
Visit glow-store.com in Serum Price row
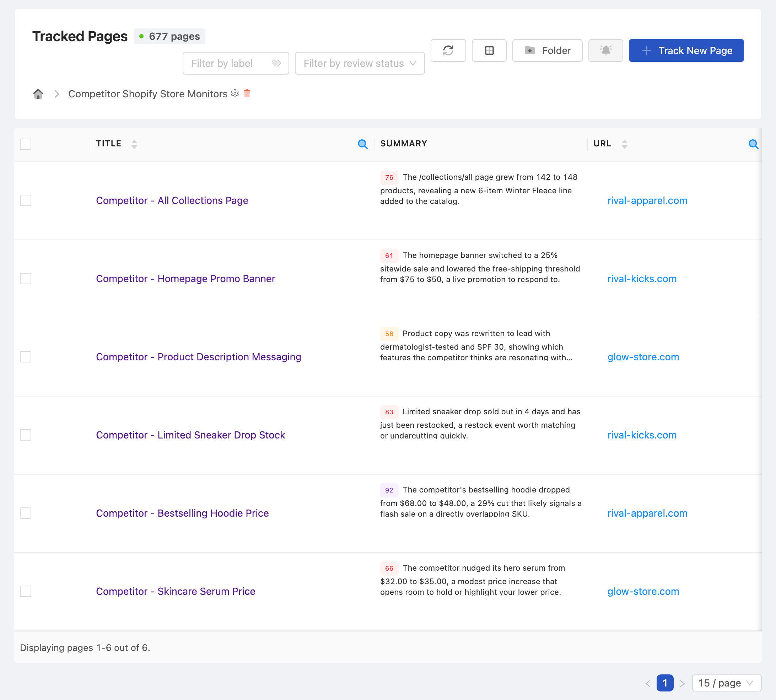click(643, 591)
